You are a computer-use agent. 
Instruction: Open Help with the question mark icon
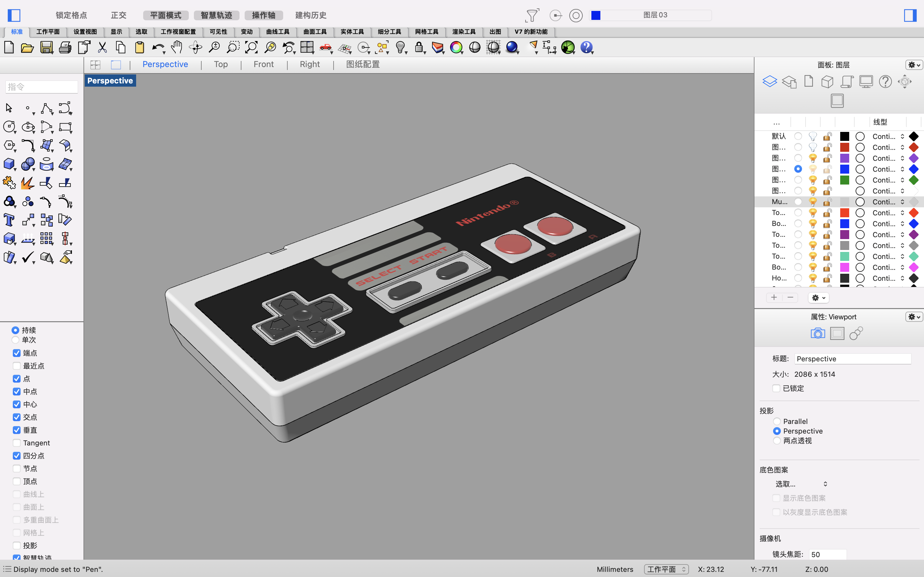pyautogui.click(x=587, y=47)
